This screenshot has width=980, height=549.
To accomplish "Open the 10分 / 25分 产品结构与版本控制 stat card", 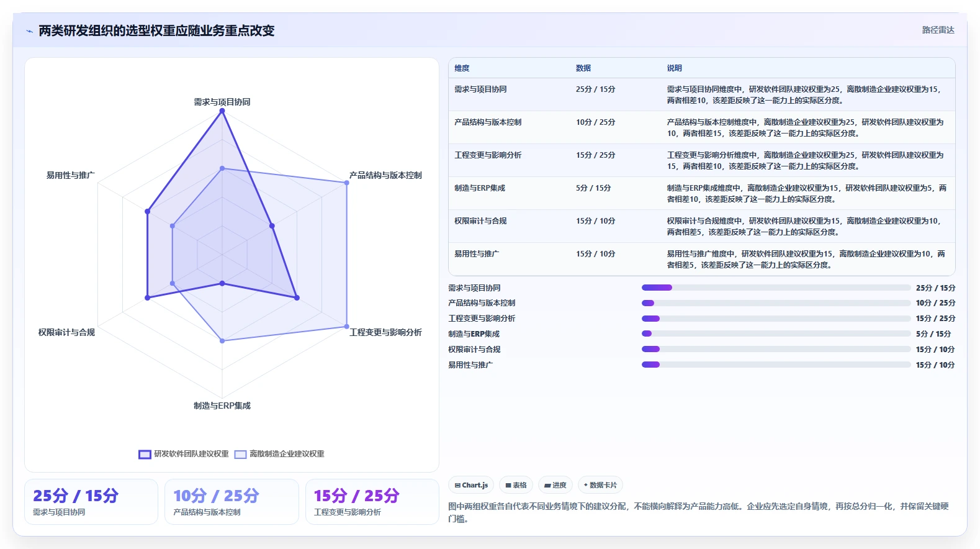I will pyautogui.click(x=232, y=502).
